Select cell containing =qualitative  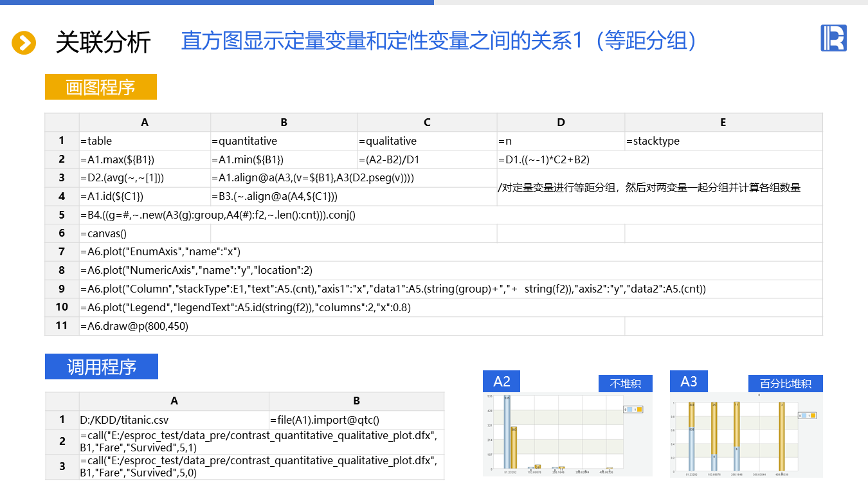pyautogui.click(x=427, y=141)
